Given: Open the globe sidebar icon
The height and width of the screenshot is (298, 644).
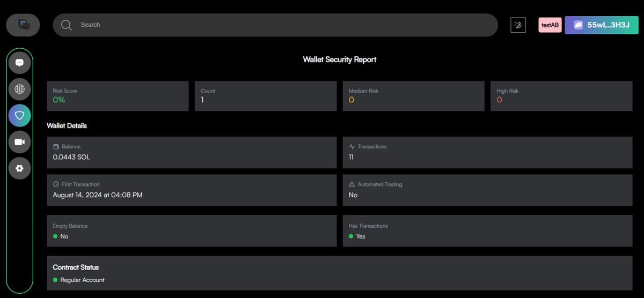Looking at the screenshot, I should click(20, 89).
